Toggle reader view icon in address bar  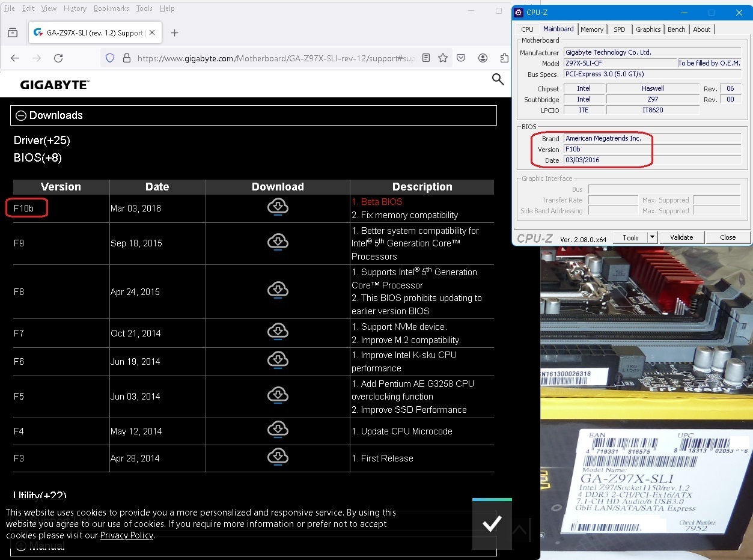426,58
